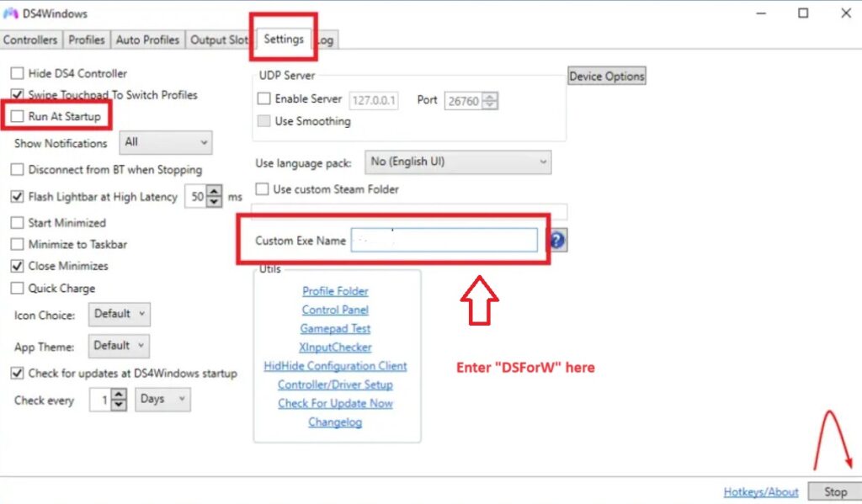This screenshot has height=504, width=862.
Task: Open Show Notifications dropdown
Action: 166,142
